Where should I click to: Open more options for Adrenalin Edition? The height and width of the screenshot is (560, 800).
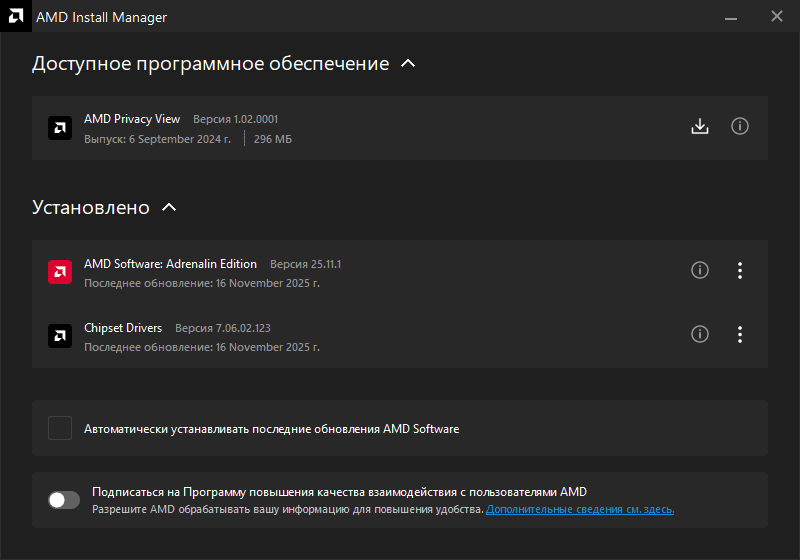[x=739, y=270]
